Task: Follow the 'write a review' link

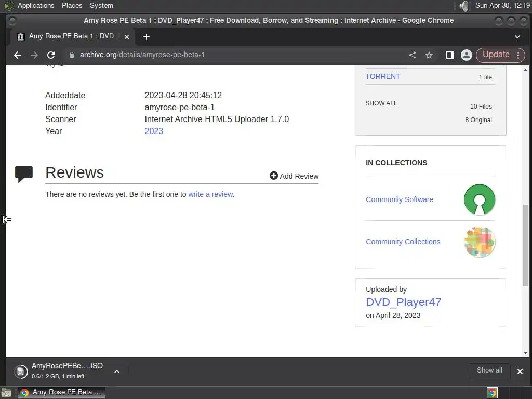Action: (210, 194)
